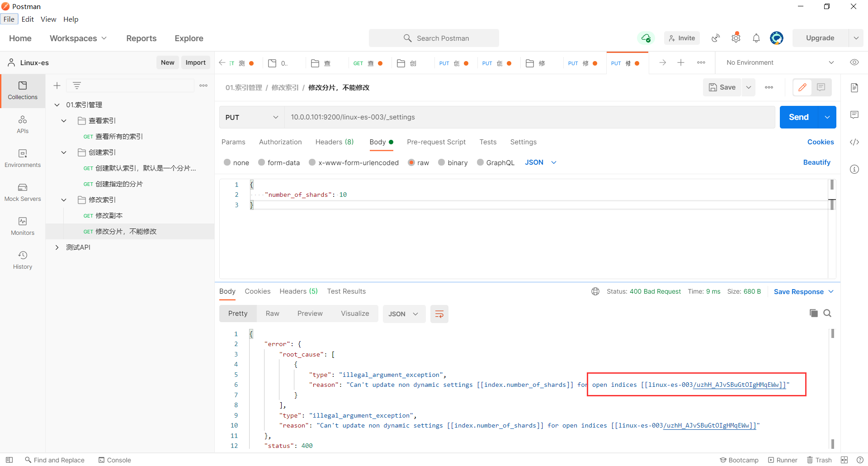Click the sync status cloud icon
Image resolution: width=868 pixels, height=466 pixels.
point(646,38)
